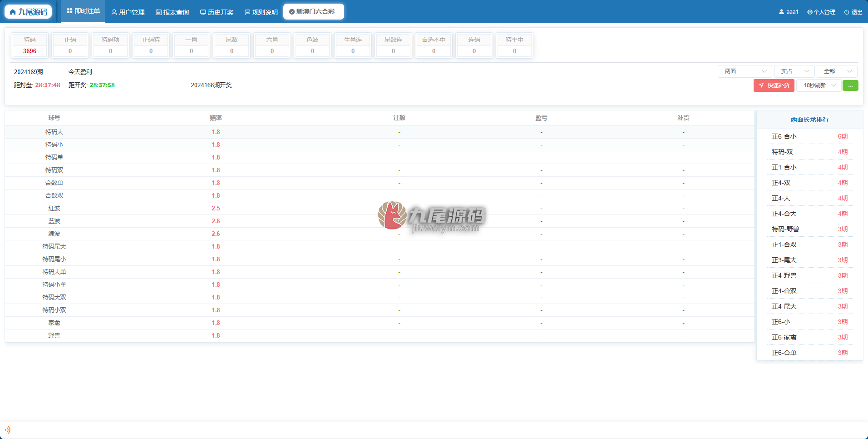Click the 盈亏 column header

click(x=541, y=118)
